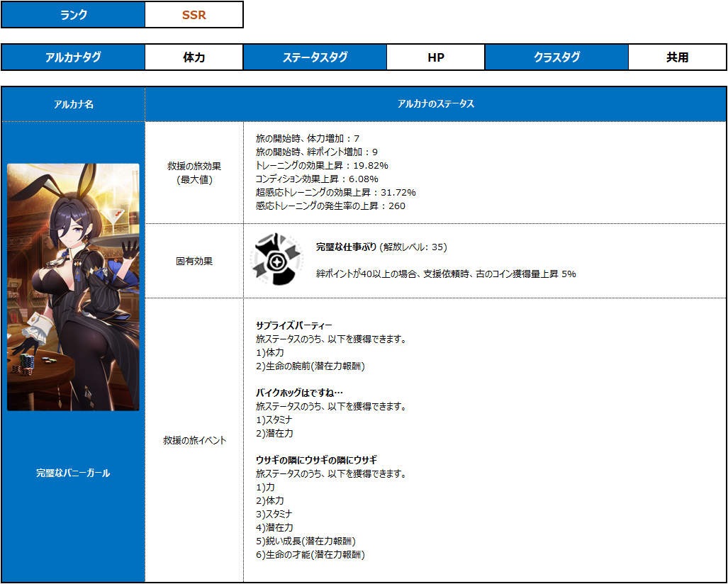Screen dimensions: 728x584
Task: Click event title ウサギの隣にウサギの隣にウサギ
Action: click(316, 460)
